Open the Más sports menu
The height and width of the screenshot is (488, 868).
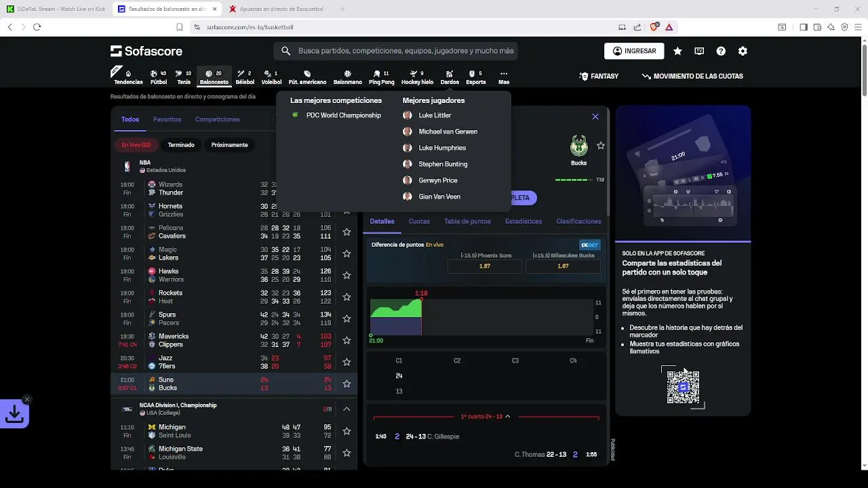tap(503, 77)
